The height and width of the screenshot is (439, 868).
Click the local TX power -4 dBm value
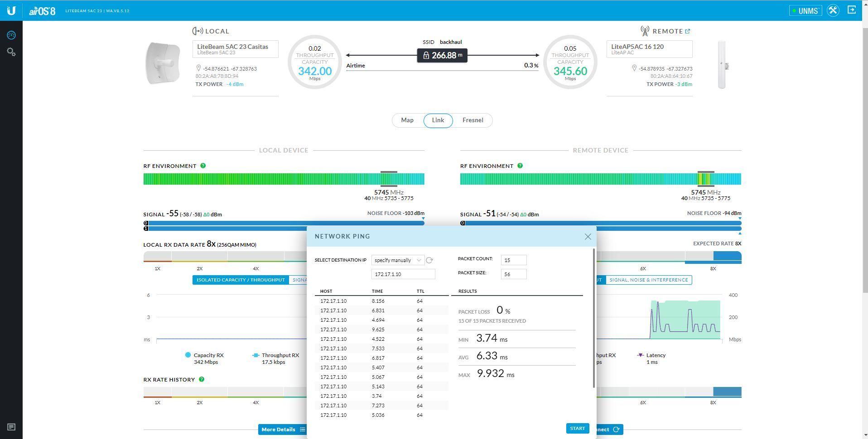[235, 84]
